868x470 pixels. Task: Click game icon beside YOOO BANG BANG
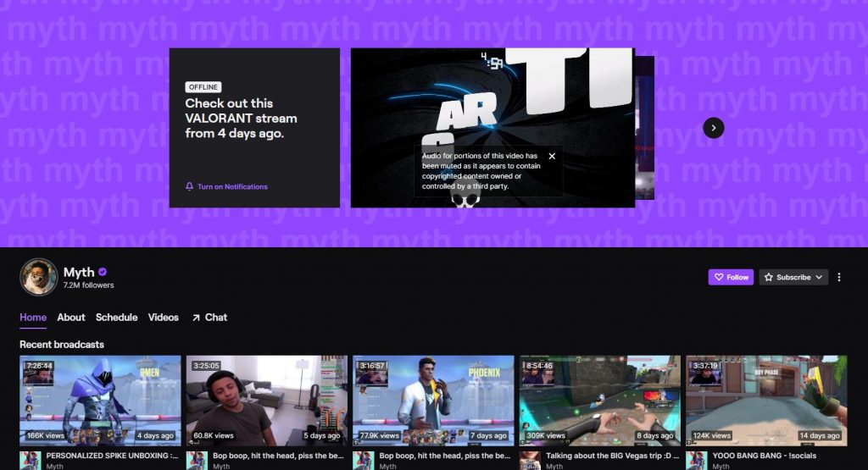click(x=697, y=461)
